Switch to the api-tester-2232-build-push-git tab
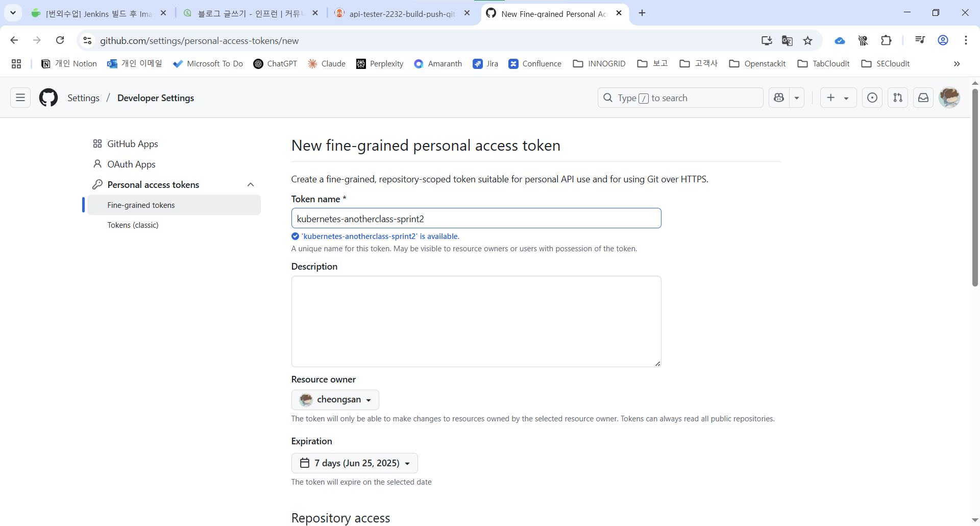The width and height of the screenshot is (980, 526). pos(402,14)
